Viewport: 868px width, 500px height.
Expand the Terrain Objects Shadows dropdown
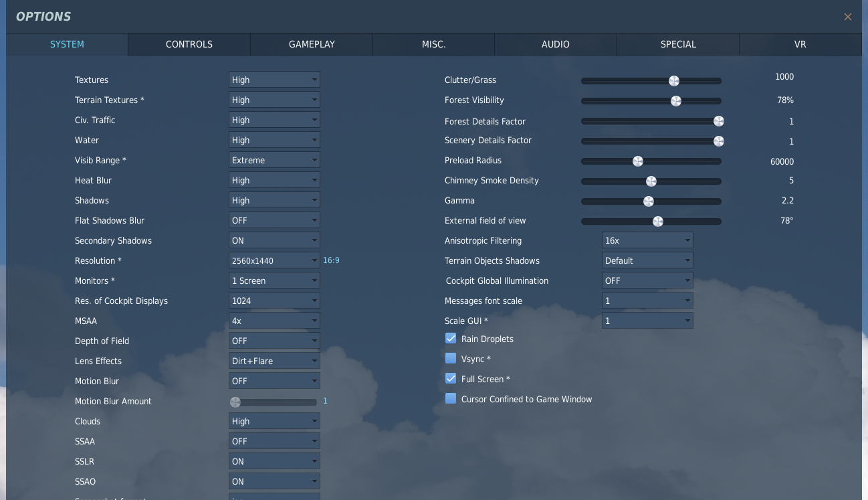click(647, 260)
